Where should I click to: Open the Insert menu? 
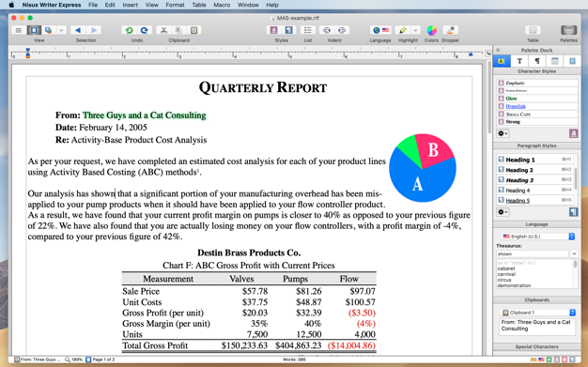coord(131,5)
